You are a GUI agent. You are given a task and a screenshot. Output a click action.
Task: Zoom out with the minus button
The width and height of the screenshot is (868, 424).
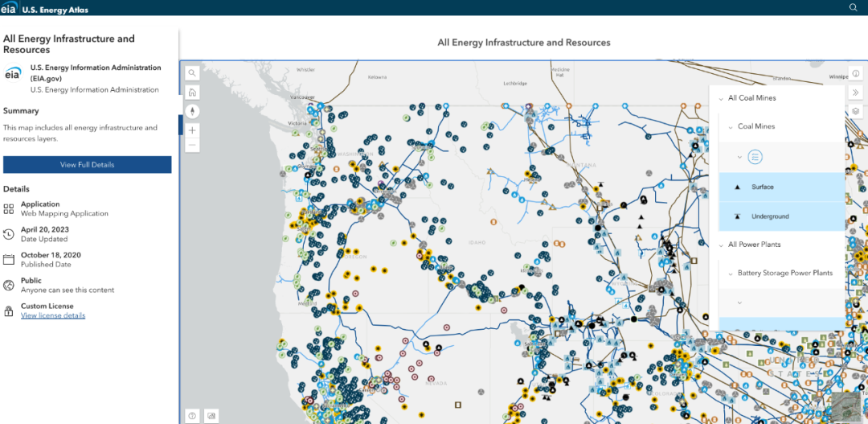pos(192,146)
